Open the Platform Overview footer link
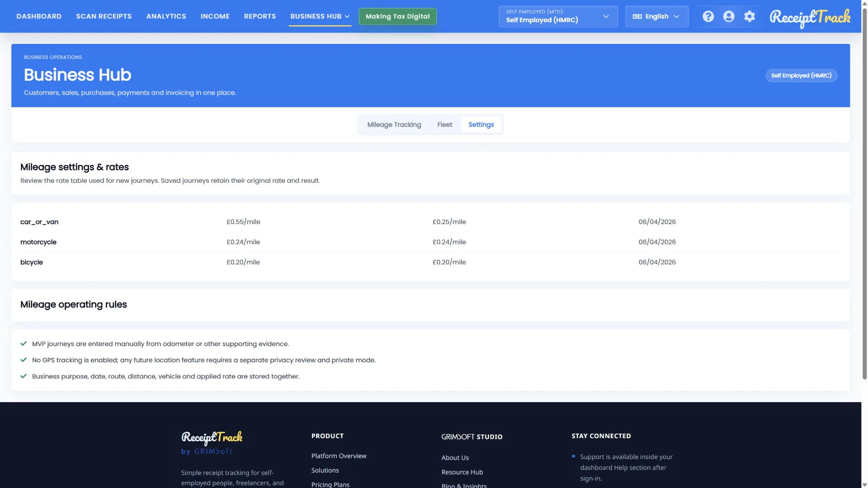 pos(339,456)
